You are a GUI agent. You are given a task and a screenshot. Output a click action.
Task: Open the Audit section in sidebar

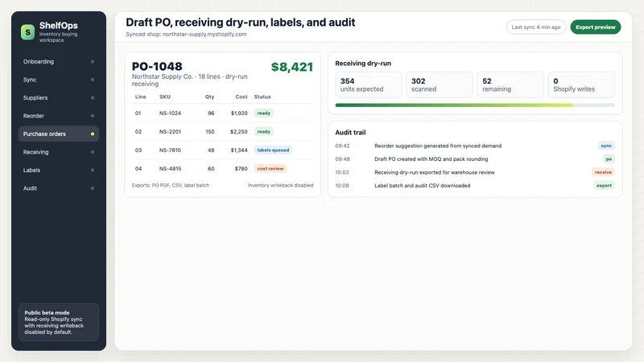(59, 188)
